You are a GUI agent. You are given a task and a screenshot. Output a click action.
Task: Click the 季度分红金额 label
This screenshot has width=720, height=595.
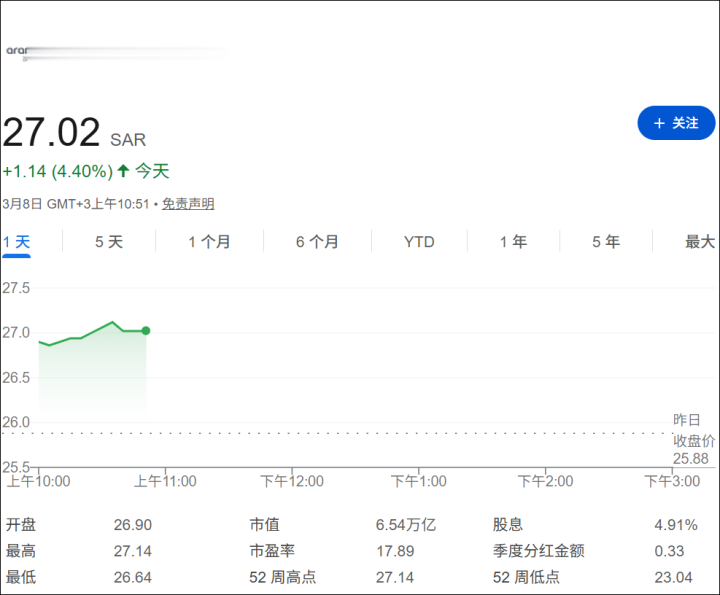pos(539,551)
